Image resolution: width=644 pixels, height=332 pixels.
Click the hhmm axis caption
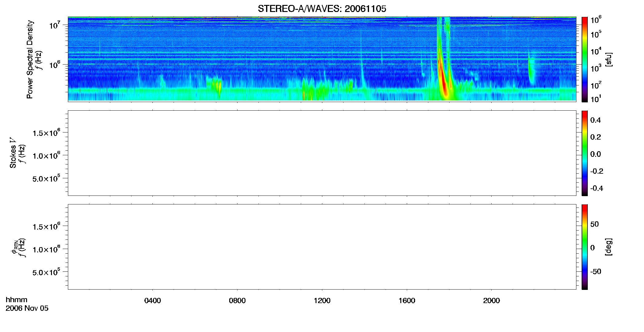17,300
